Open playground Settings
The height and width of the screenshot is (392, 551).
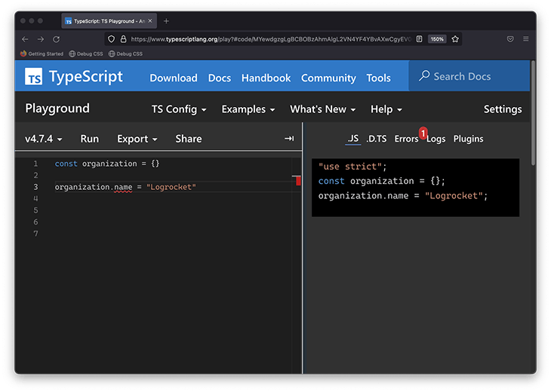(x=503, y=109)
